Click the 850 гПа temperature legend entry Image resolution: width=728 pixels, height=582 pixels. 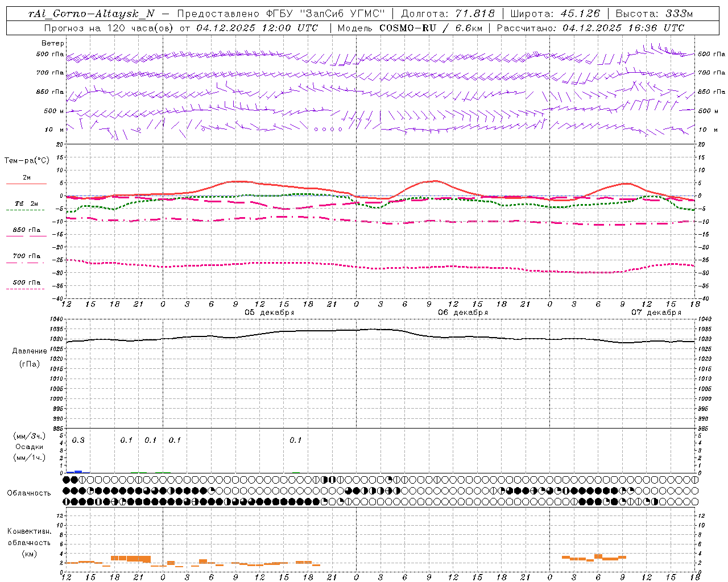pyautogui.click(x=26, y=230)
